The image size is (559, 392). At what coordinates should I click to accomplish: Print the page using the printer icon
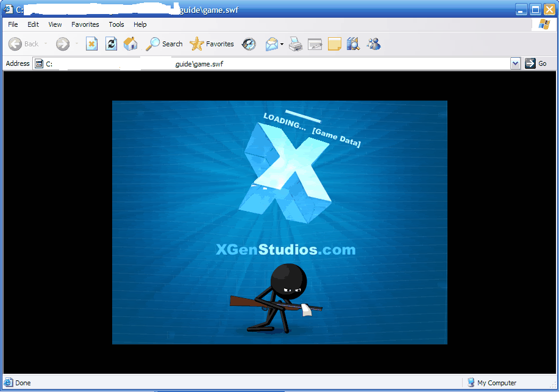(296, 44)
